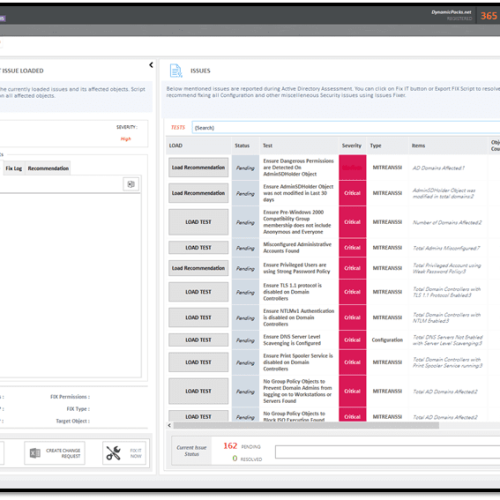Click Pending status of Misconfigured Administrative Accounts row
Viewport: 500px width, 500px height.
pyautogui.click(x=245, y=248)
